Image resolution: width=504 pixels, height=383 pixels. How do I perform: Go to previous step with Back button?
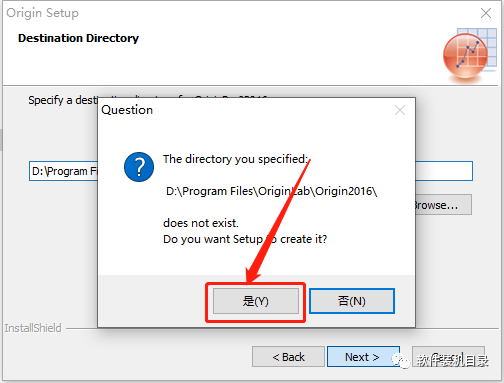(x=288, y=357)
